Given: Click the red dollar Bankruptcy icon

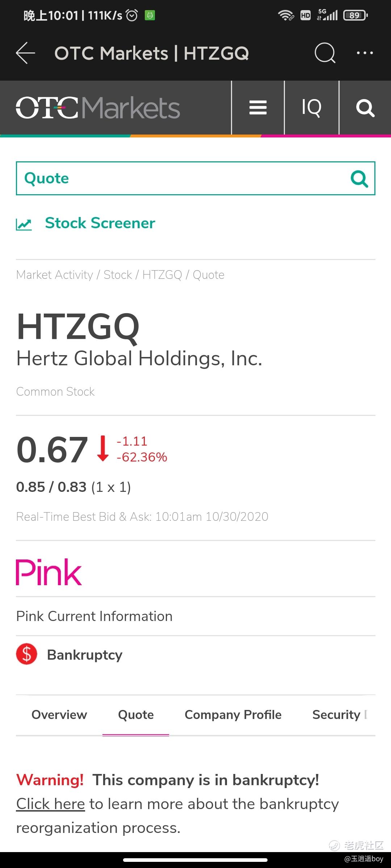Looking at the screenshot, I should (x=27, y=654).
